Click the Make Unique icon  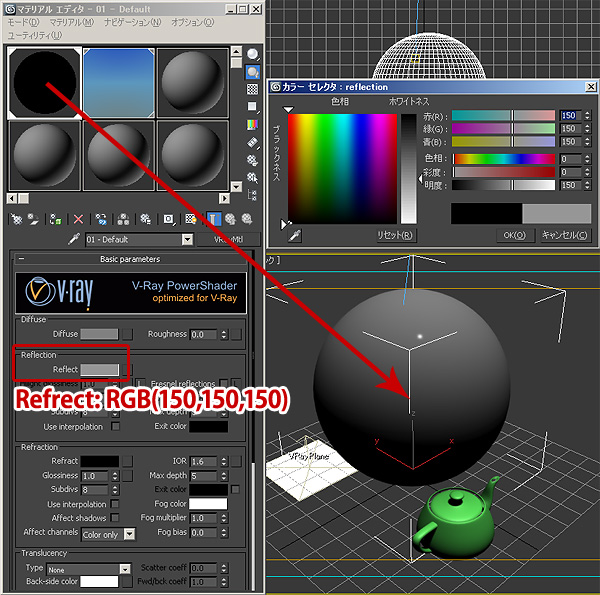coord(123,219)
